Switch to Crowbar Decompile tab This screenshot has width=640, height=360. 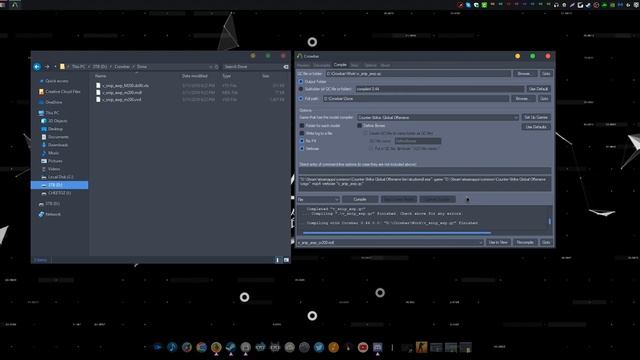322,65
